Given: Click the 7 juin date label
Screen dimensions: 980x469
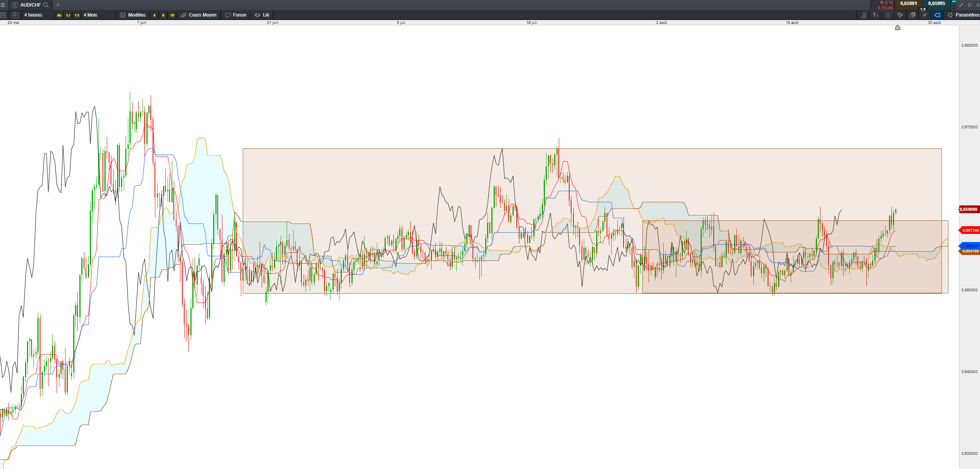Looking at the screenshot, I should click(x=142, y=23).
